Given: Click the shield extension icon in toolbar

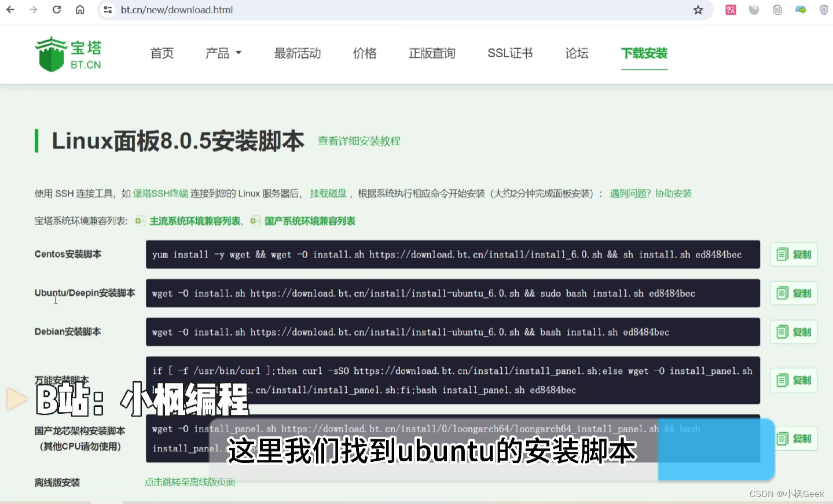Looking at the screenshot, I should click(x=823, y=10).
